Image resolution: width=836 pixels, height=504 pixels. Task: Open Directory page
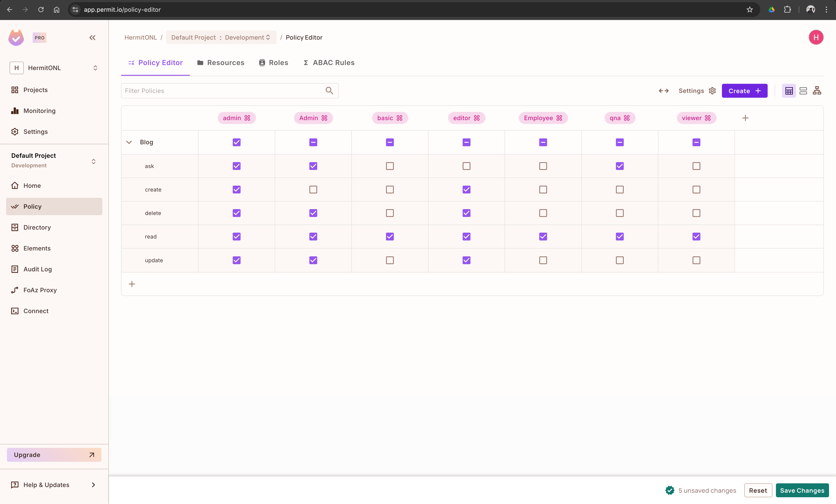[54, 227]
